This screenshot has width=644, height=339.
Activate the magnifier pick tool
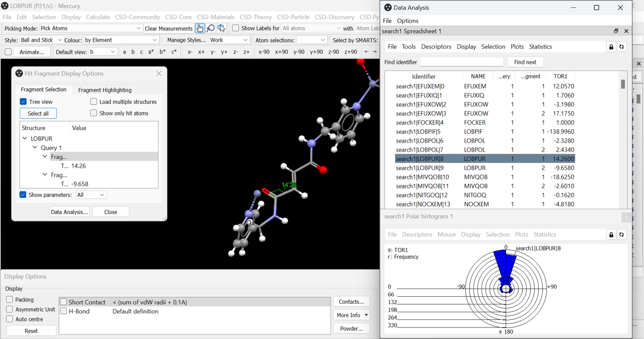pyautogui.click(x=211, y=28)
